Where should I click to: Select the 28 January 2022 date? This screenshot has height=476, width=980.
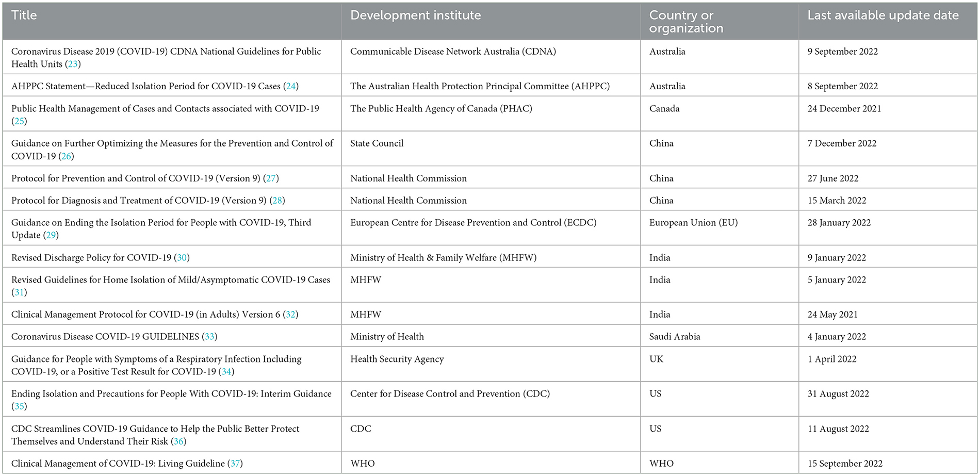[839, 223]
